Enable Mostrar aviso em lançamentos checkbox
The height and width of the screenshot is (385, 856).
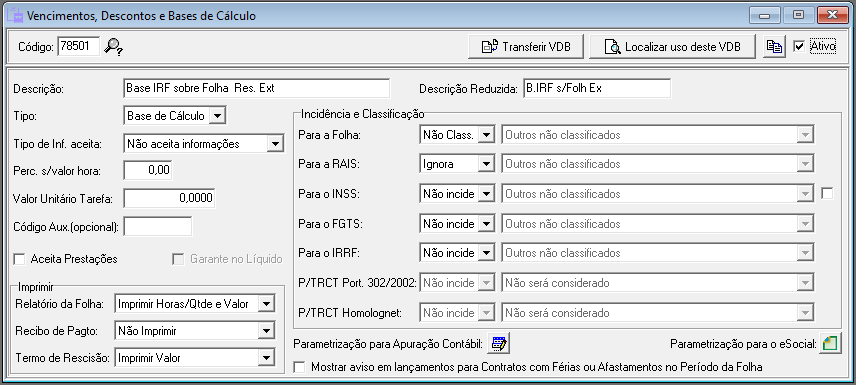(299, 367)
